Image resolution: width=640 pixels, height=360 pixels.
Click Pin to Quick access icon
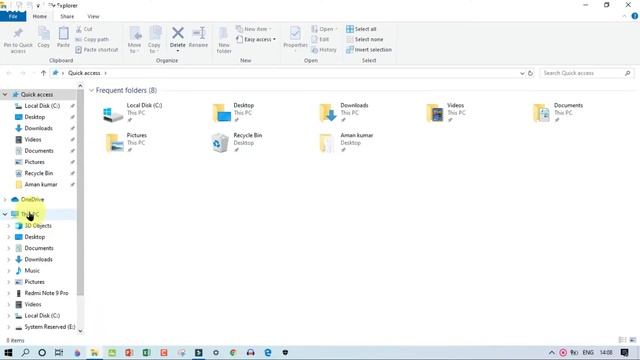pos(18,40)
